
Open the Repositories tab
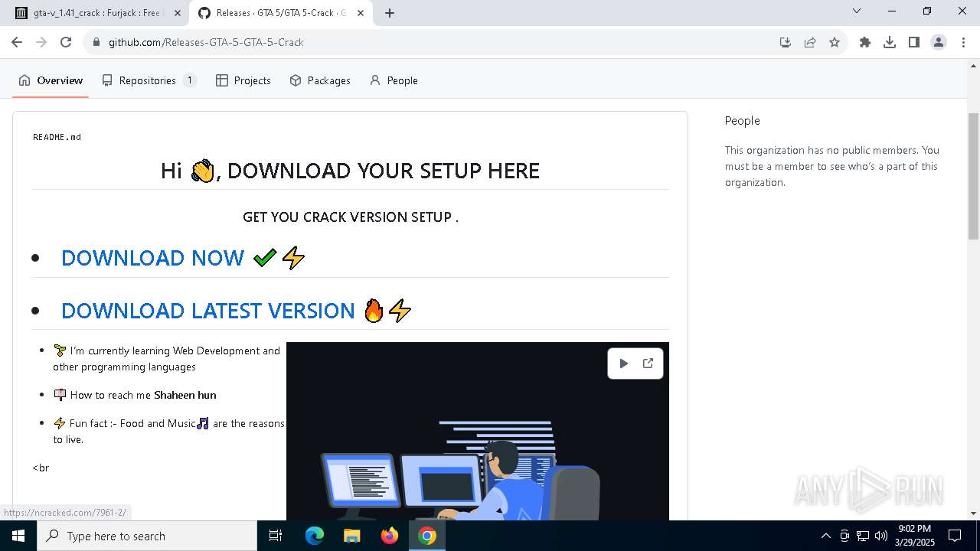(149, 80)
